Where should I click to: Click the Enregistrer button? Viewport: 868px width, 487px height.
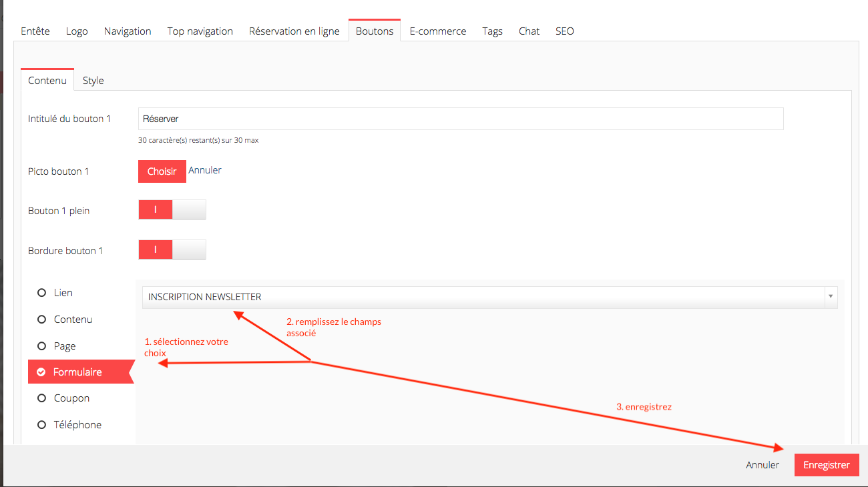[x=827, y=465]
